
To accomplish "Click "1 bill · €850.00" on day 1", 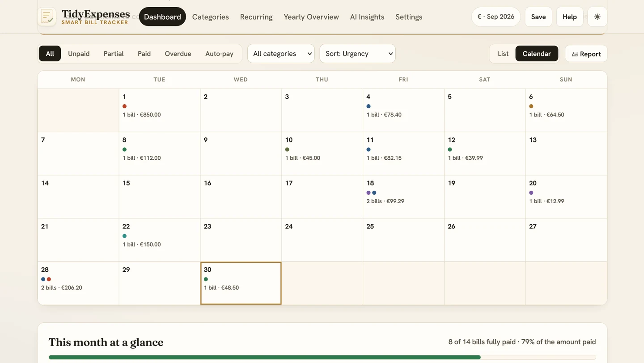I will tap(142, 115).
